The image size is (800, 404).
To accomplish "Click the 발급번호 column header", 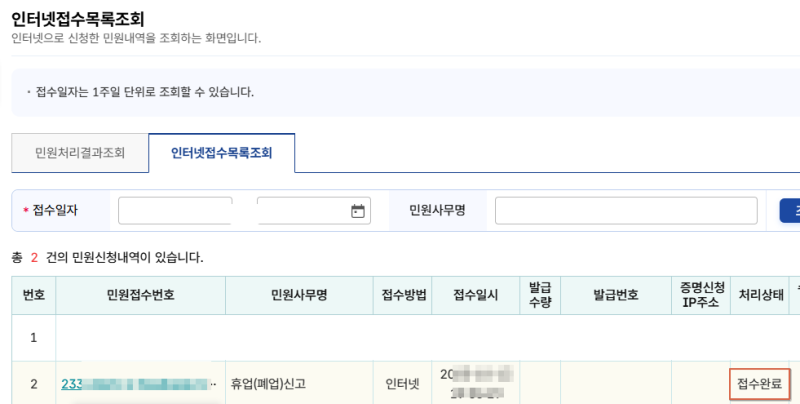I will point(616,295).
